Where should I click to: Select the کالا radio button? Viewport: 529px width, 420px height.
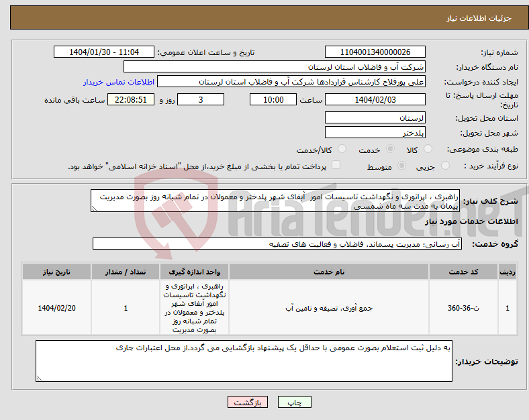428,149
